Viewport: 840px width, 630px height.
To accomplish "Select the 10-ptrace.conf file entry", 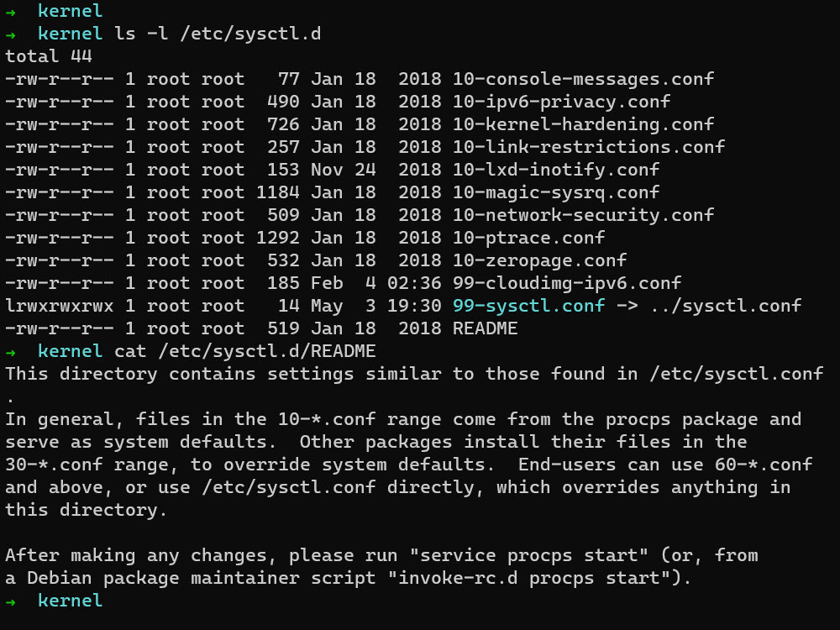I will (528, 238).
